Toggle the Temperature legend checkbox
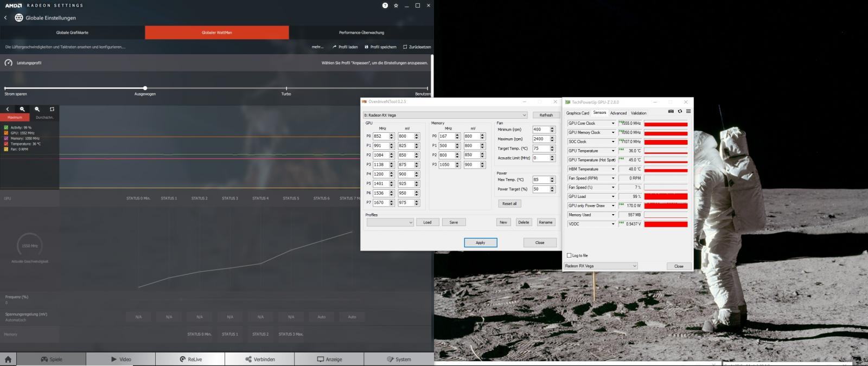Image resolution: width=868 pixels, height=366 pixels. [x=7, y=144]
